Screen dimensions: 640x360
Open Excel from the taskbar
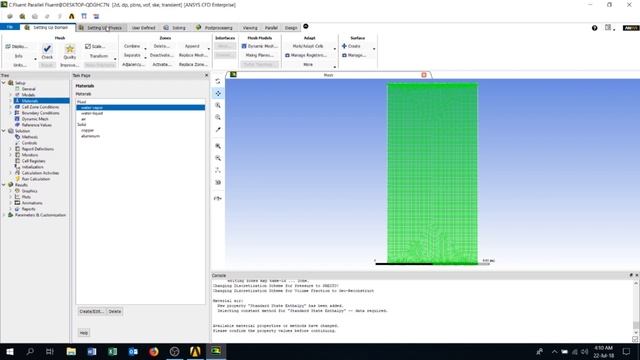tap(113, 351)
